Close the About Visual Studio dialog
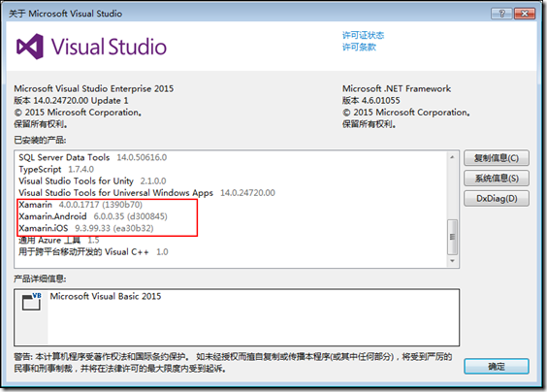This screenshot has height=392, width=547. 524,14
